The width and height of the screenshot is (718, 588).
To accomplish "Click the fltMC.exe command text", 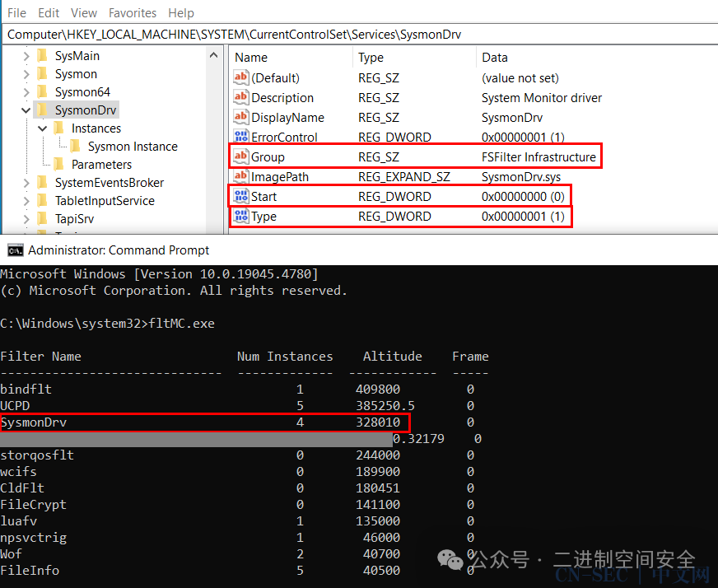I will click(x=181, y=324).
